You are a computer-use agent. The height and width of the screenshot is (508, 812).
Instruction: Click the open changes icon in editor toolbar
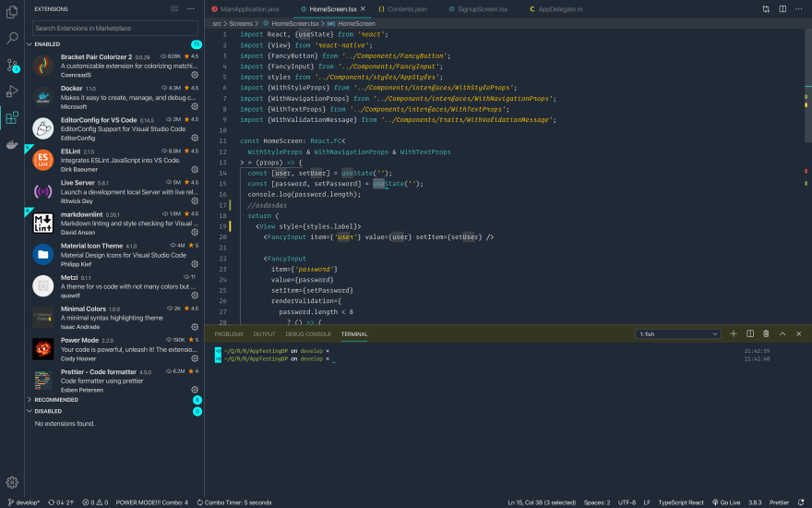pos(766,9)
